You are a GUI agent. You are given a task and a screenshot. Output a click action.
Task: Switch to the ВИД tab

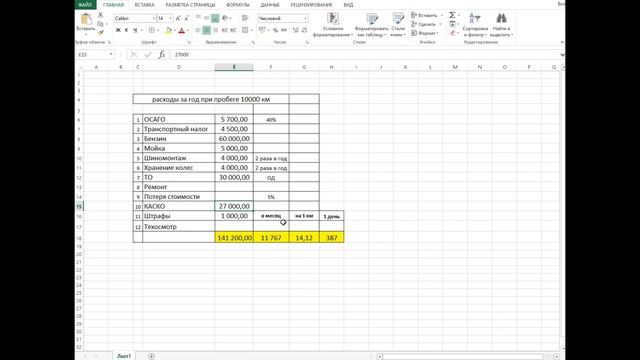point(348,5)
